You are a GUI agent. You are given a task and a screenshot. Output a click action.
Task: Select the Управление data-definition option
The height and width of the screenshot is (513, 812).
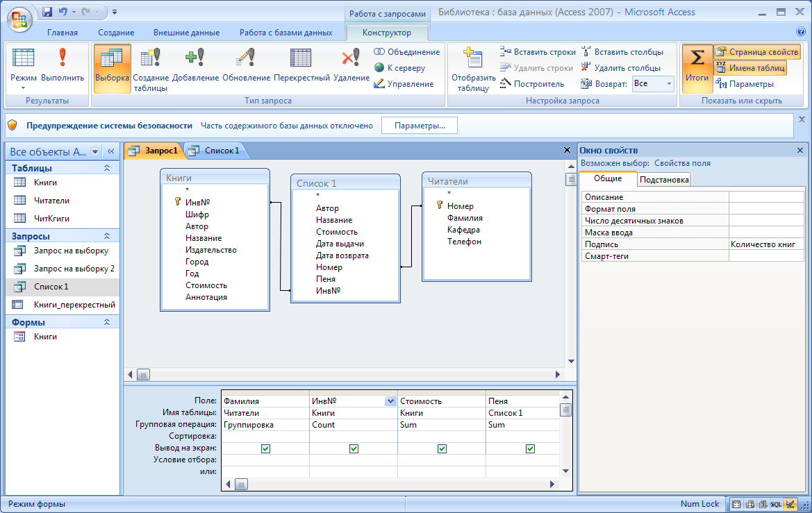(404, 84)
